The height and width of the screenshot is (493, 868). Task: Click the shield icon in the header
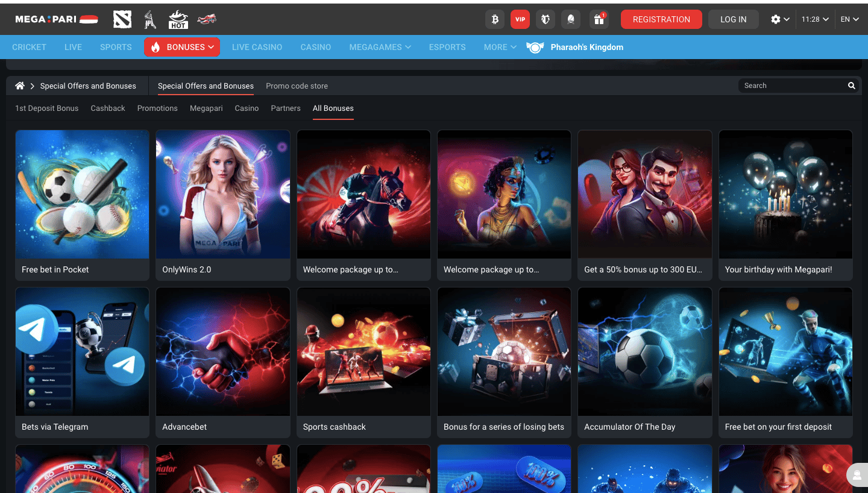pyautogui.click(x=546, y=19)
